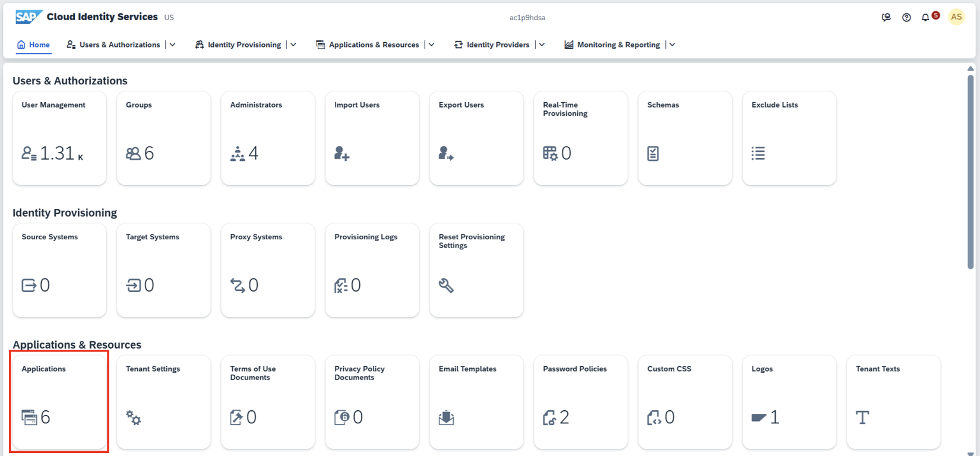980x456 pixels.
Task: Click the support headset icon in header
Action: [886, 18]
